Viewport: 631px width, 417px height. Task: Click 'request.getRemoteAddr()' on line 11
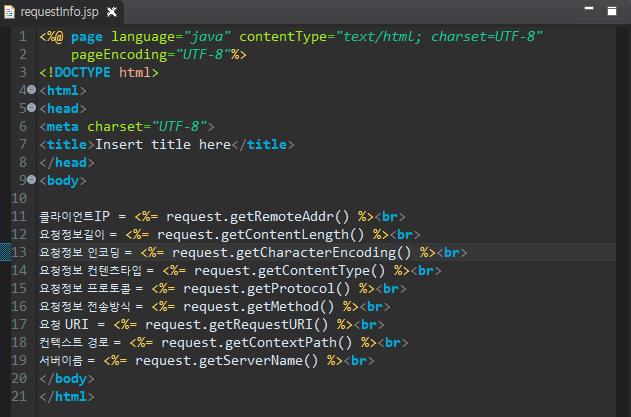coord(258,217)
